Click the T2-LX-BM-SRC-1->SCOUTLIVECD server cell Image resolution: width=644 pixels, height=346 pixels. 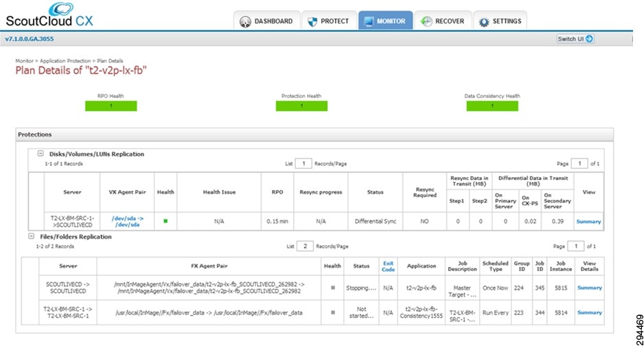(72, 221)
